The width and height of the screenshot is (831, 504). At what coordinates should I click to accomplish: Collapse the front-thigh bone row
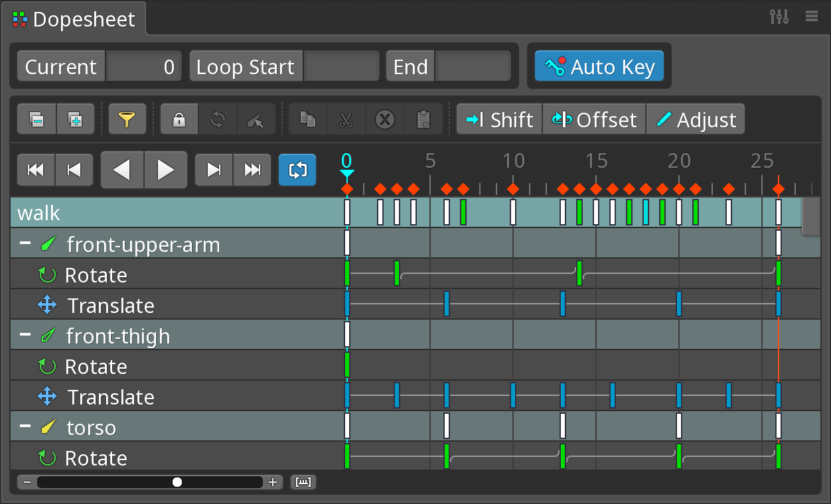point(25,335)
